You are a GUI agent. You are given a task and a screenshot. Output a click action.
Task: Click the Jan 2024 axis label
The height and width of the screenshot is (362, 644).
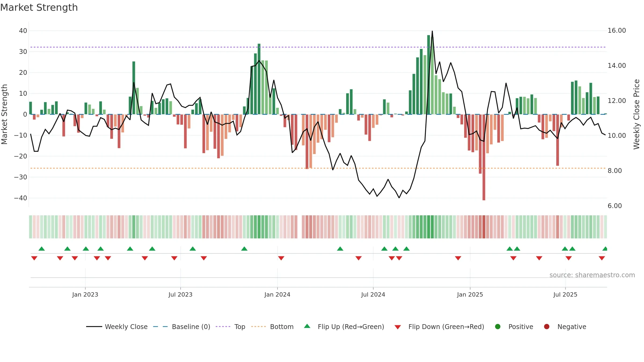point(277,294)
